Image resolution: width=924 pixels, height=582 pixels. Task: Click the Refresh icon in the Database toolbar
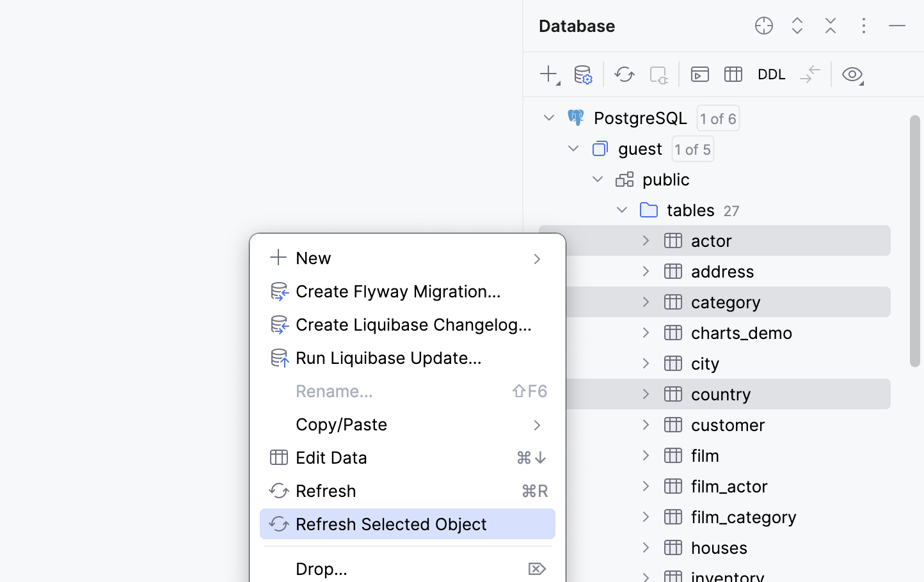tap(624, 74)
